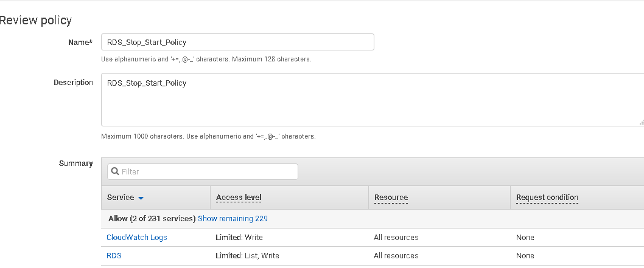The image size is (644, 268).
Task: Click request condition 'None' for CloudWatch Logs
Action: click(x=525, y=237)
